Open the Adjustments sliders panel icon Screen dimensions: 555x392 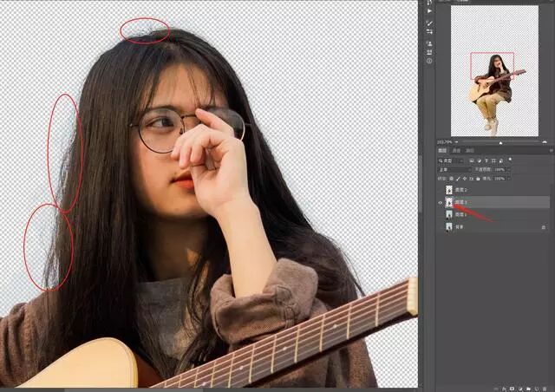click(429, 32)
